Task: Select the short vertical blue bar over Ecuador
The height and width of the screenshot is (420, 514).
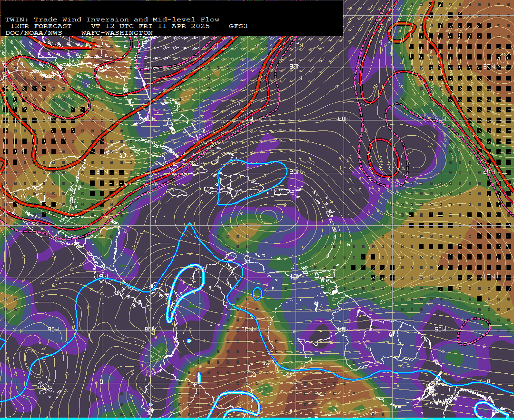Action: pyautogui.click(x=198, y=378)
